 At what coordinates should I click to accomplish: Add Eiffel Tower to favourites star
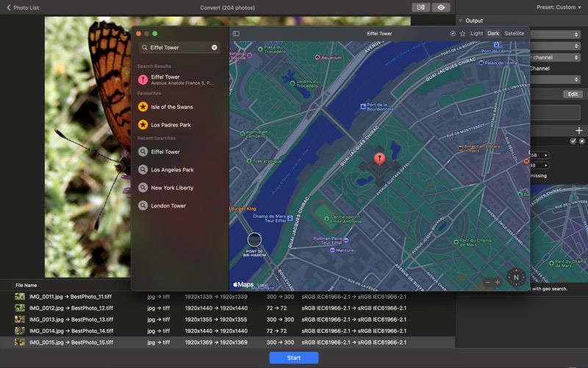coord(463,33)
